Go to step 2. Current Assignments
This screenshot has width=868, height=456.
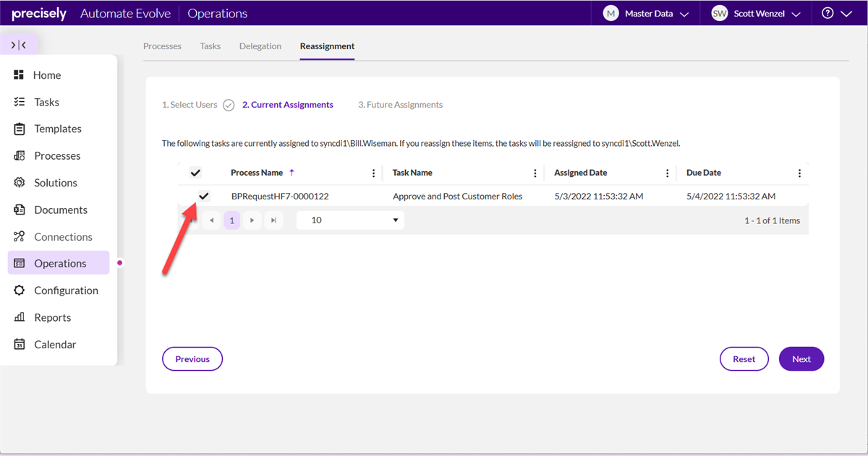click(288, 105)
